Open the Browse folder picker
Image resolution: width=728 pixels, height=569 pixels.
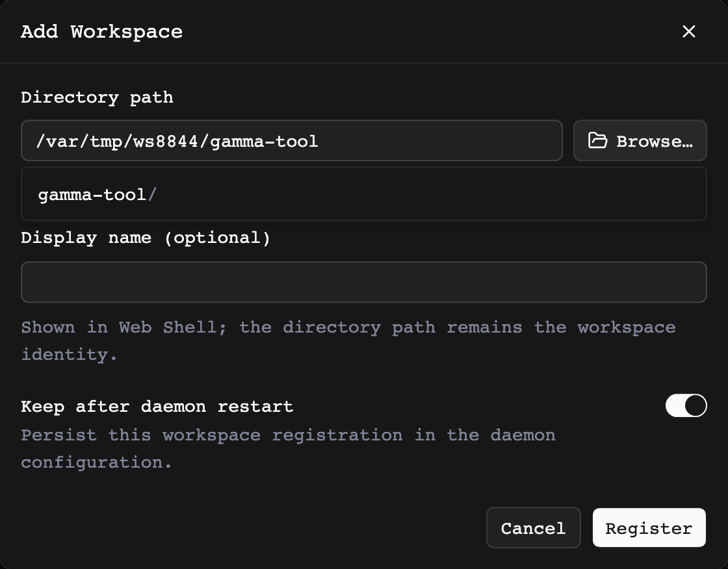(640, 140)
